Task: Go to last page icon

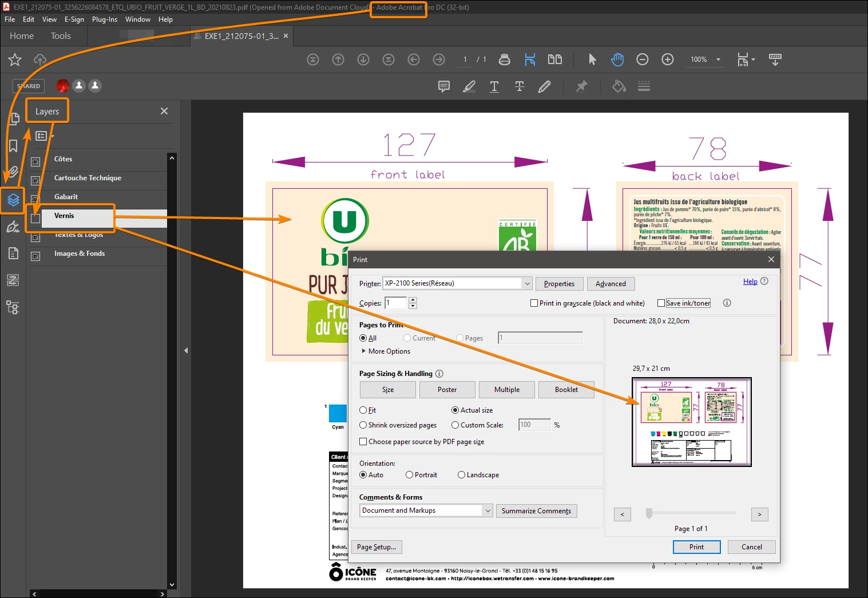Action: click(389, 60)
